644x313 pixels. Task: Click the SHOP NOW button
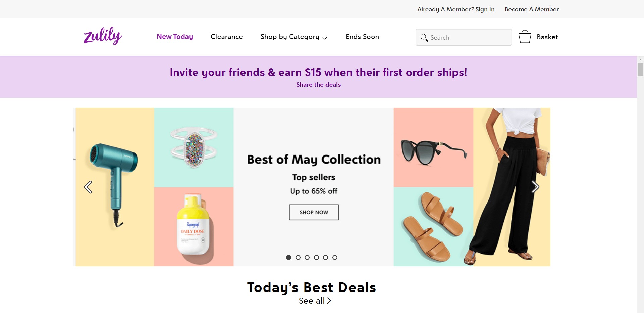pyautogui.click(x=314, y=212)
